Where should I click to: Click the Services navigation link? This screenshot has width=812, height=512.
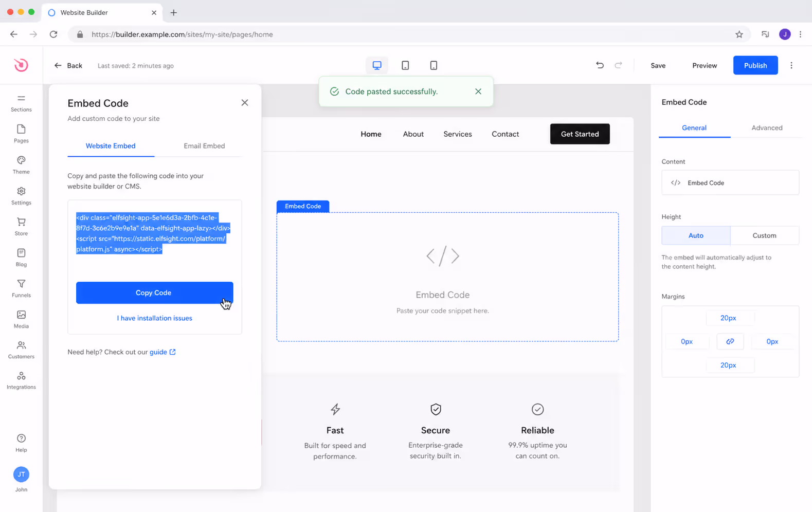(458, 134)
